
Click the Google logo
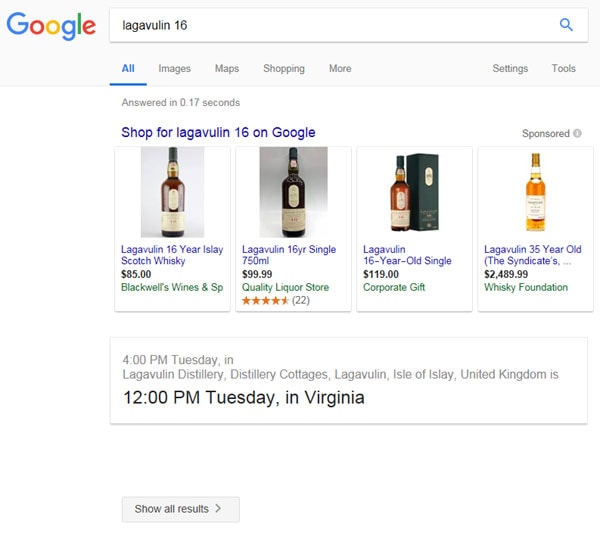[51, 26]
